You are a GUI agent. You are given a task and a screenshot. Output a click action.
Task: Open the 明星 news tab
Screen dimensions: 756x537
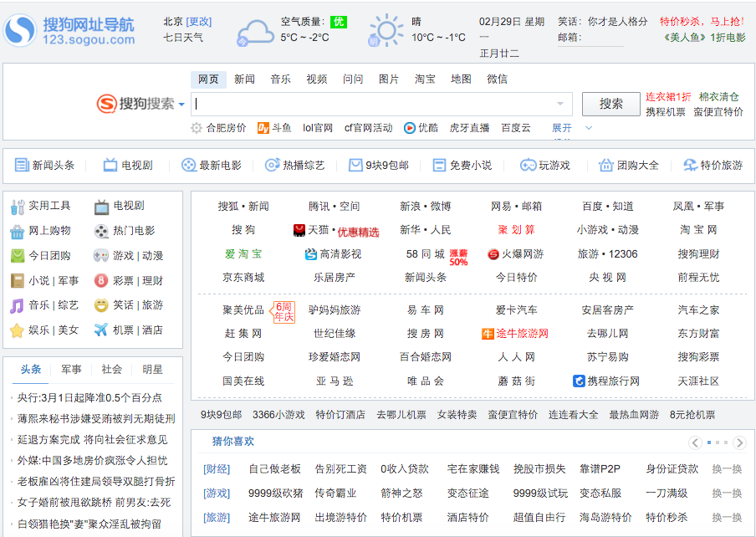(x=152, y=369)
